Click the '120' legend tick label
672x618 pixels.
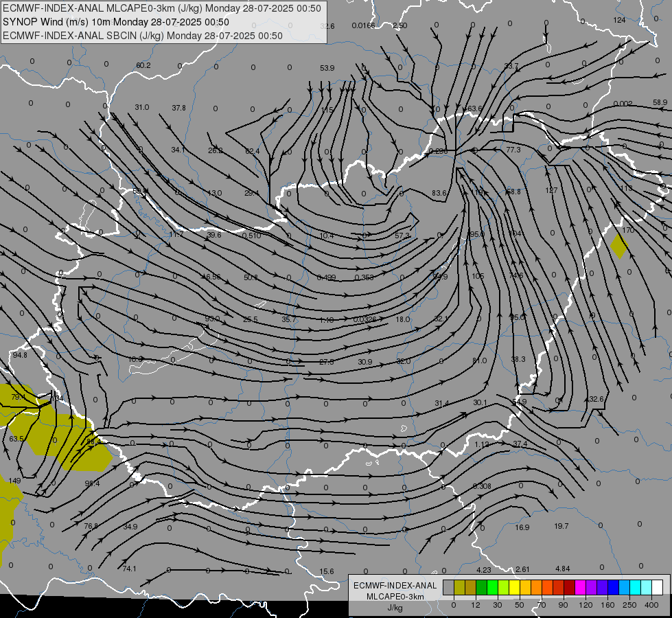586,605
